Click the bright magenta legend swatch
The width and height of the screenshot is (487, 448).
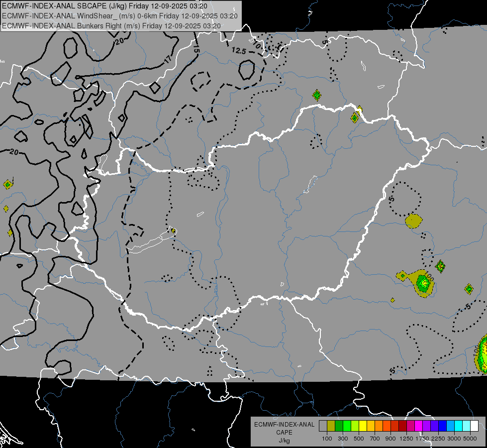click(x=419, y=426)
